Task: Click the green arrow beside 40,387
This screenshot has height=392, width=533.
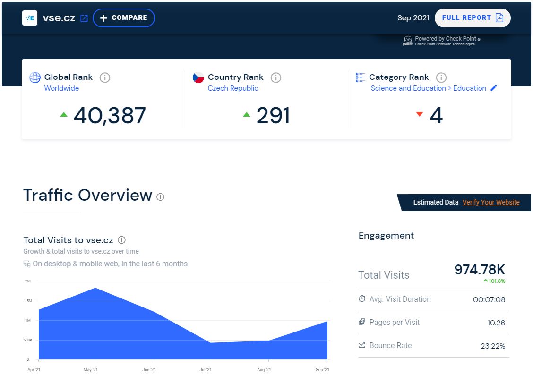Action: point(64,114)
